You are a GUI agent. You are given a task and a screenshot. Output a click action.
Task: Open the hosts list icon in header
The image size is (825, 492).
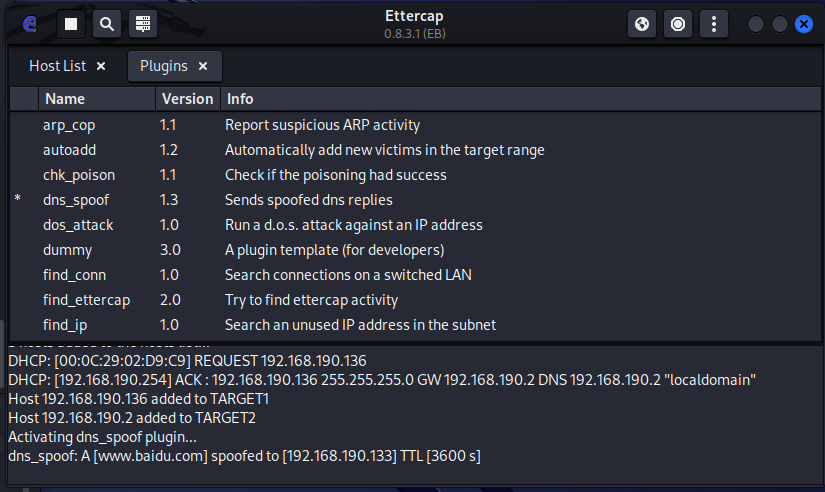[x=141, y=24]
